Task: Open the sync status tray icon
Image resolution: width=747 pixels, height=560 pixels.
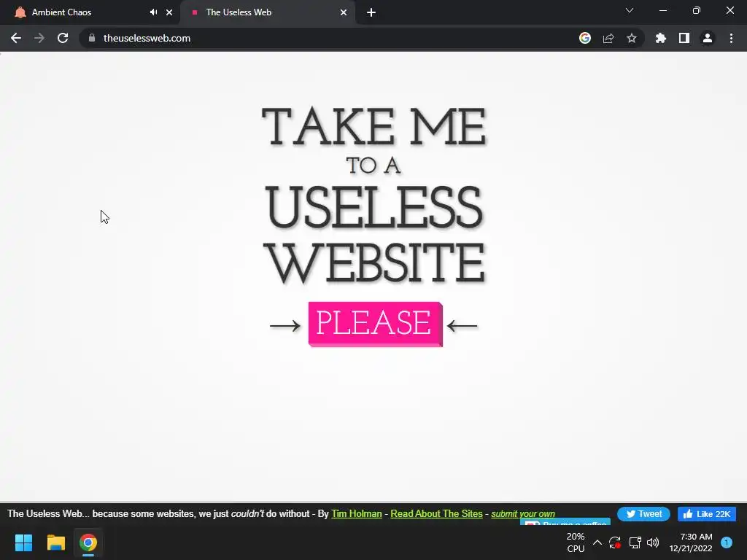Action: 614,542
